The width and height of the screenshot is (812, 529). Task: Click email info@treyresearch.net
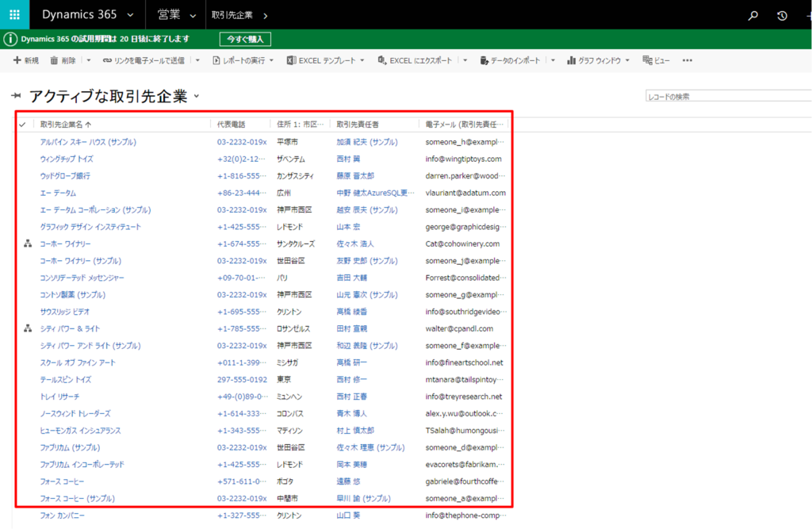(464, 397)
